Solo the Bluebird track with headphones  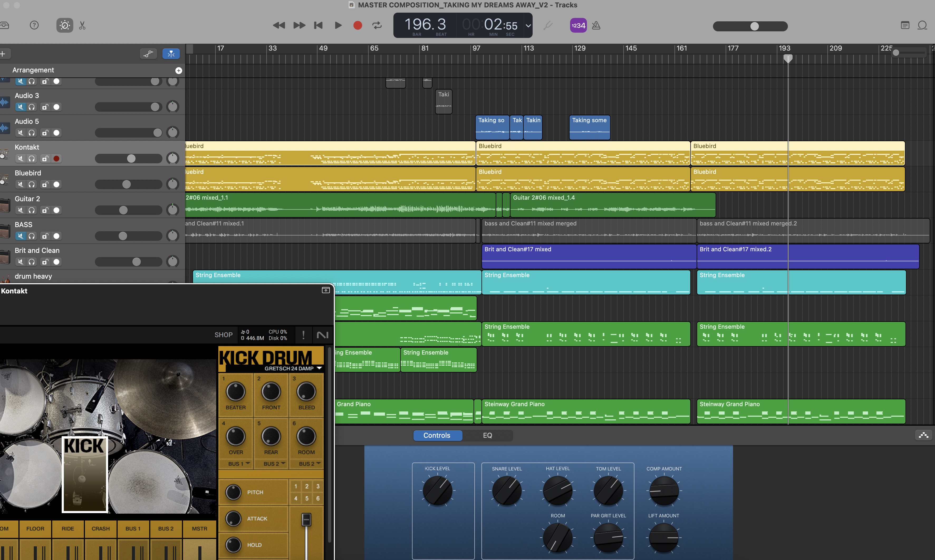pyautogui.click(x=32, y=185)
